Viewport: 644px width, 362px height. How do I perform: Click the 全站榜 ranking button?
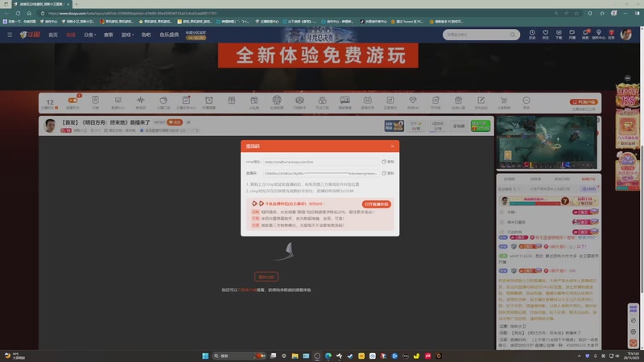click(459, 126)
